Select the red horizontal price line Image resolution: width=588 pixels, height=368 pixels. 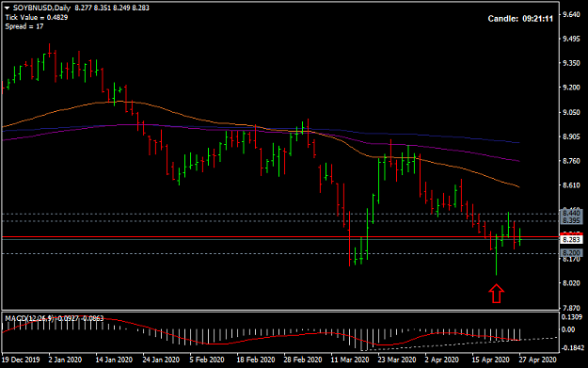(280, 237)
